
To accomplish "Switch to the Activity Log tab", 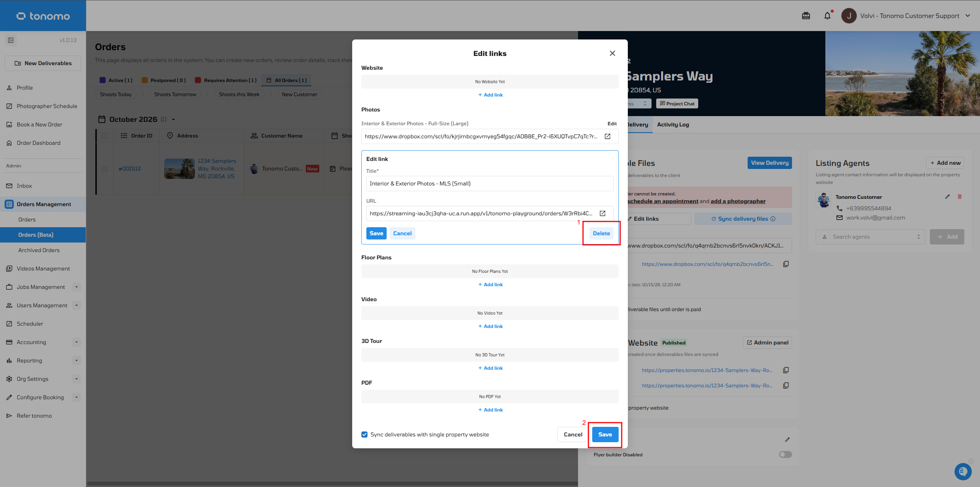I will click(673, 125).
